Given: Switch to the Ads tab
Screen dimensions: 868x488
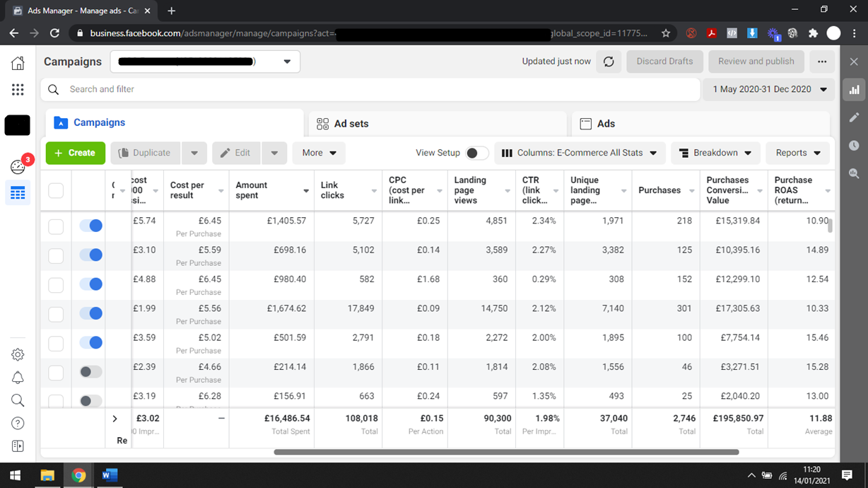Looking at the screenshot, I should point(700,124).
